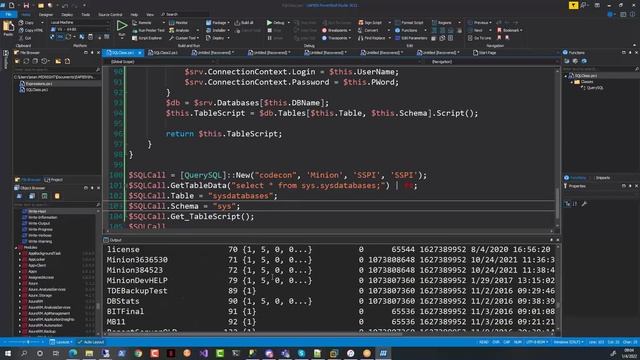Viewport: 640px width, 360px height.
Task: Click the Cut scissors button
Action: tap(25, 38)
